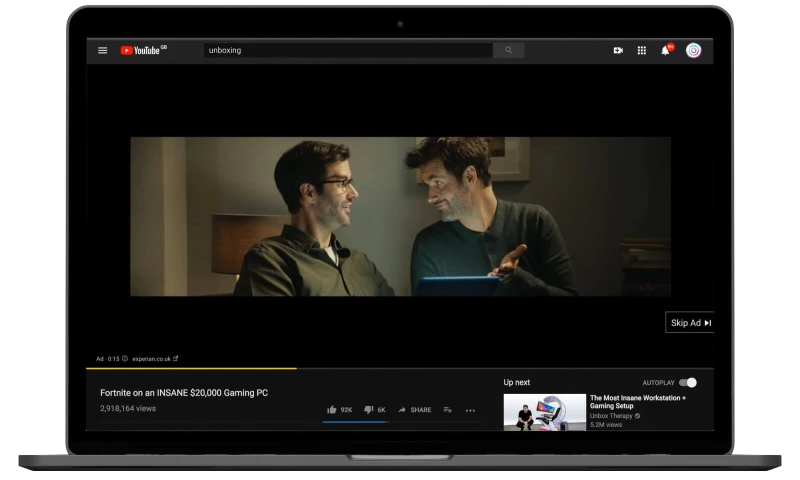Click the save to playlist icon
800x480 pixels.
click(x=447, y=410)
